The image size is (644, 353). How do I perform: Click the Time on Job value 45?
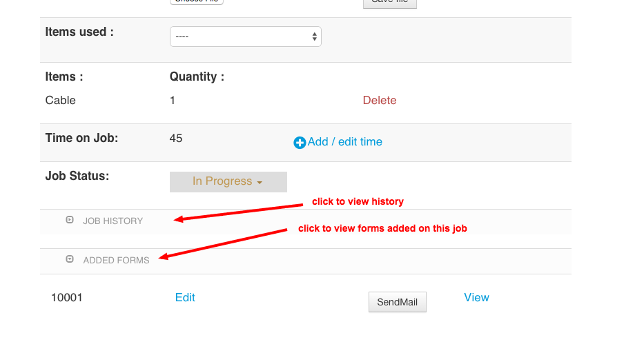[176, 138]
